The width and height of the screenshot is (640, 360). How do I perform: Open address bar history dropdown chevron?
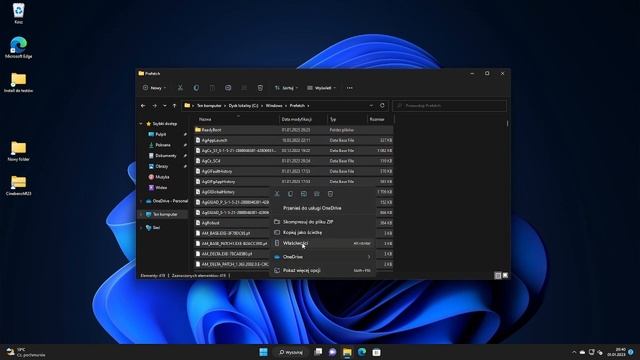click(371, 105)
